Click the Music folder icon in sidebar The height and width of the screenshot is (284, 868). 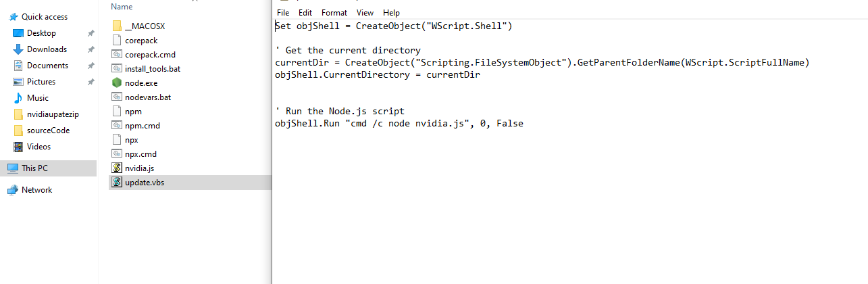click(18, 98)
